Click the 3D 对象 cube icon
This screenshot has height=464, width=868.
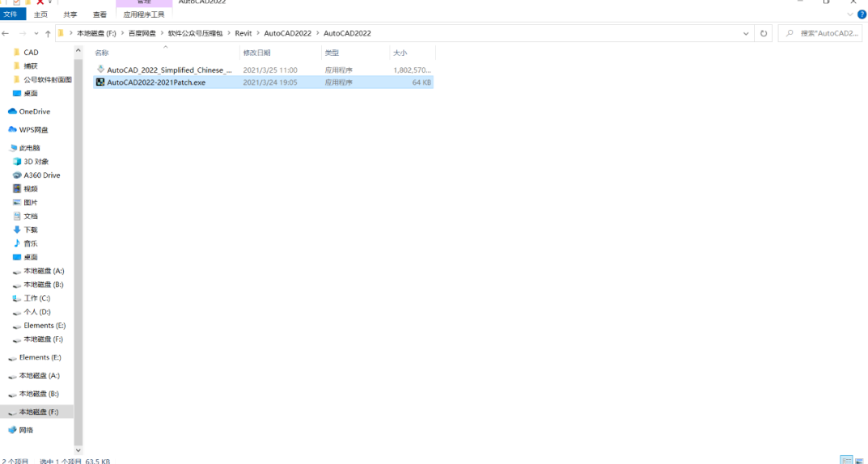click(17, 162)
